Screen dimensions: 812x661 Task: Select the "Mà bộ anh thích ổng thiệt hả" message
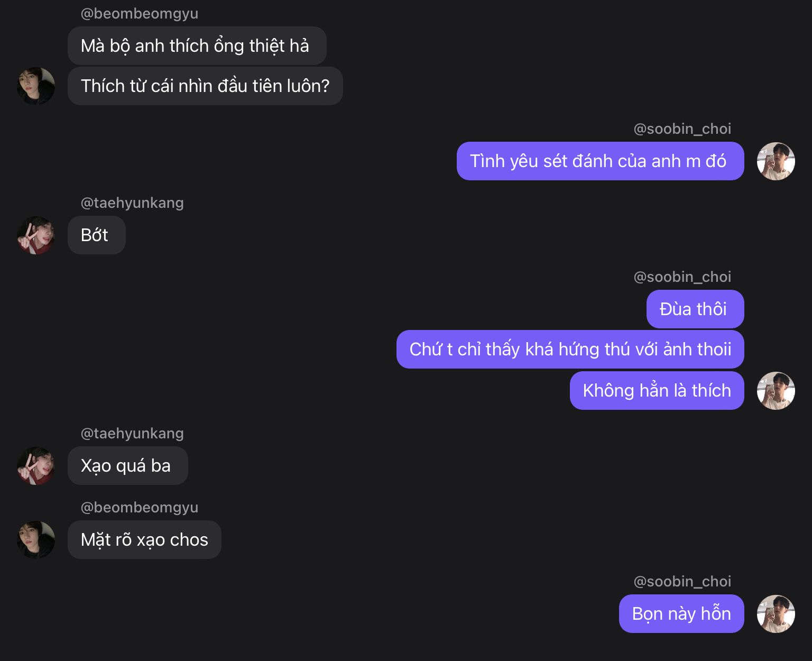[x=197, y=45]
